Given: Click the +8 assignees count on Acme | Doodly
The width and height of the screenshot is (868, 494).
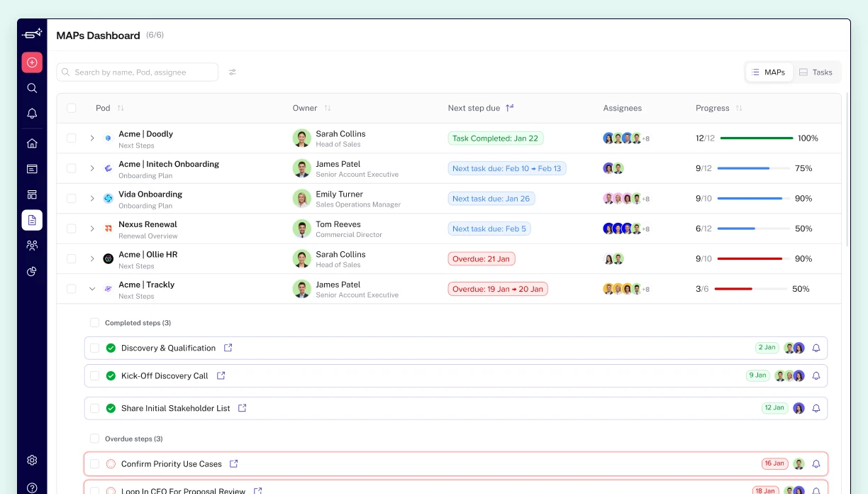Looking at the screenshot, I should tap(645, 139).
